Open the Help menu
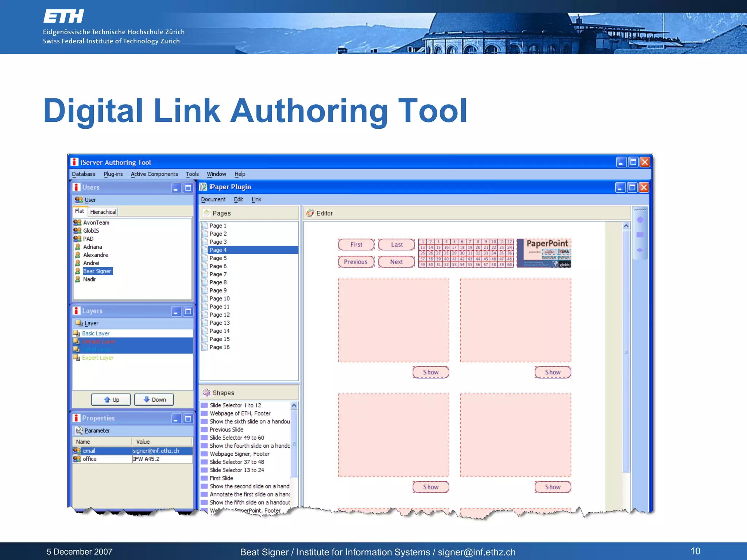The height and width of the screenshot is (560, 747). coord(240,174)
